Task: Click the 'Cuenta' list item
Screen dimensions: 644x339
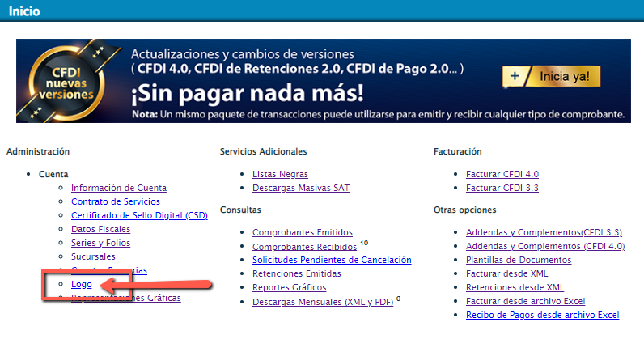Action: pos(53,174)
